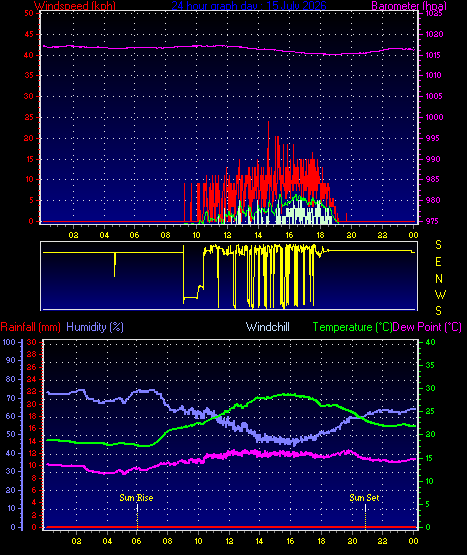Click the 'Barometer (hpa)' axis title
467x555 pixels.
[x=409, y=5]
